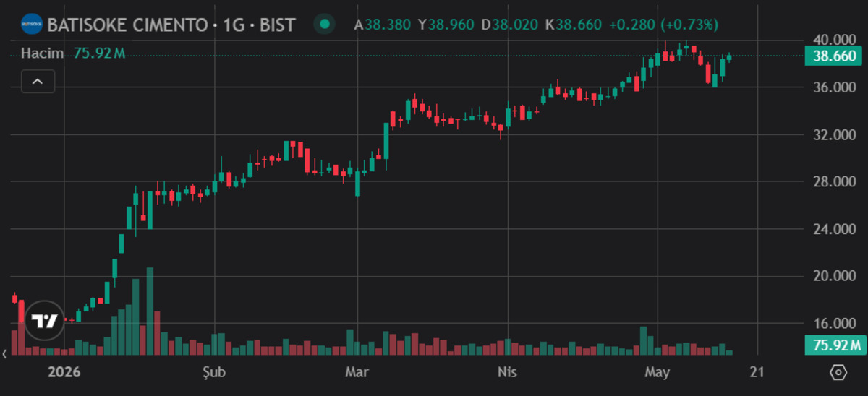Click the 16.000 price axis label
The height and width of the screenshot is (396, 868).
pos(835,323)
